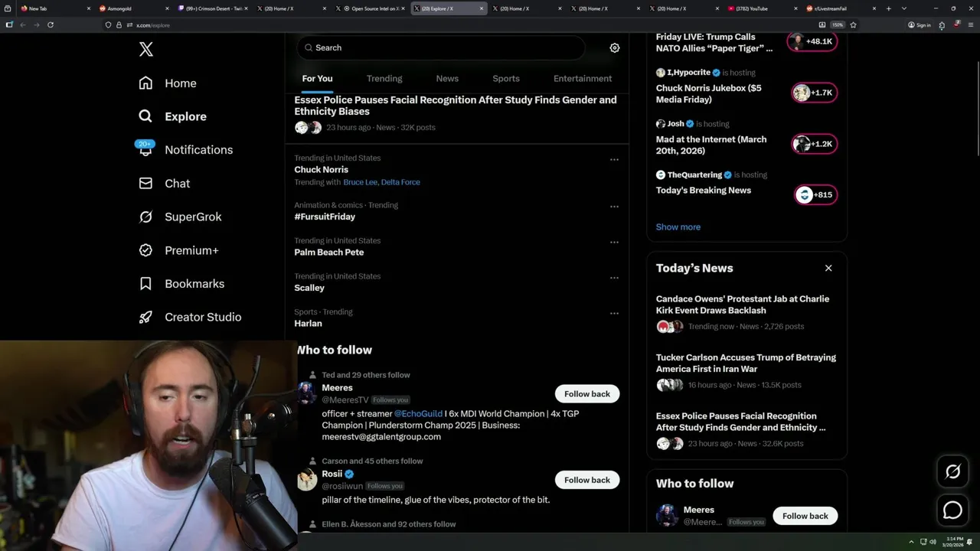Join Today's Breaking News space +815

tap(815, 195)
